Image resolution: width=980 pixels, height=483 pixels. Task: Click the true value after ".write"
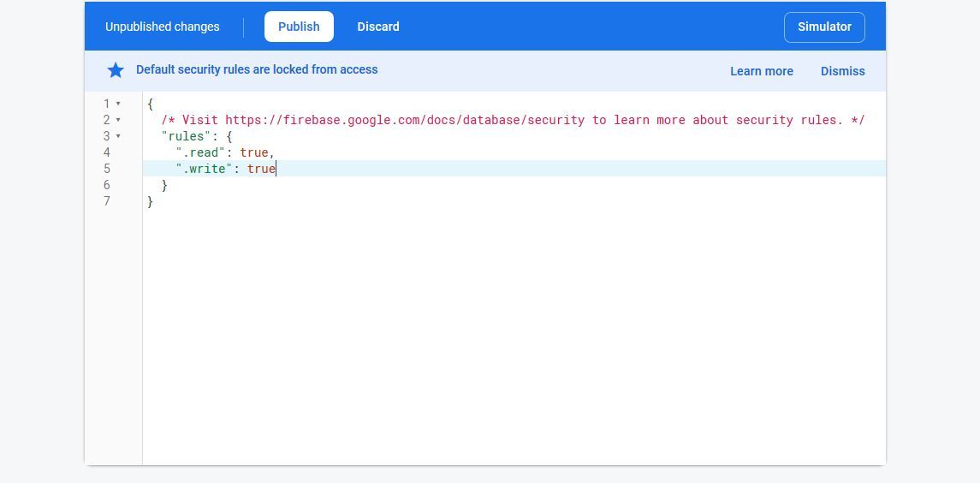pos(261,169)
